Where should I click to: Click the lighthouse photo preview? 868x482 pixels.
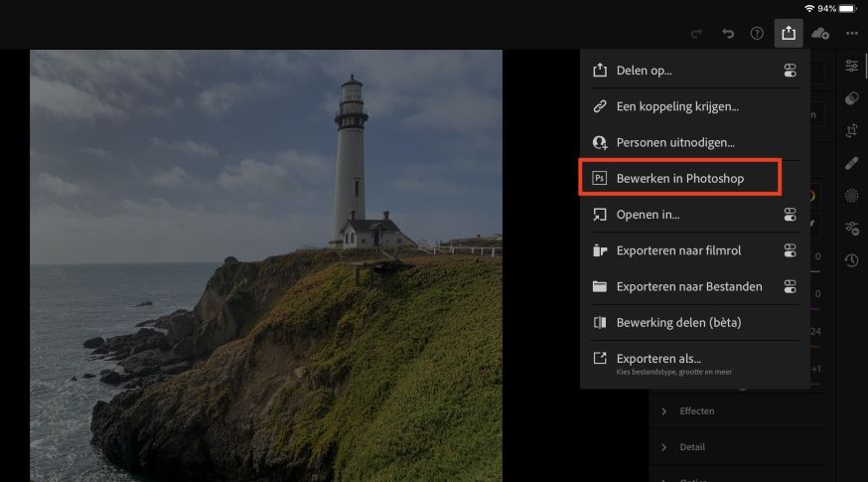tap(266, 265)
